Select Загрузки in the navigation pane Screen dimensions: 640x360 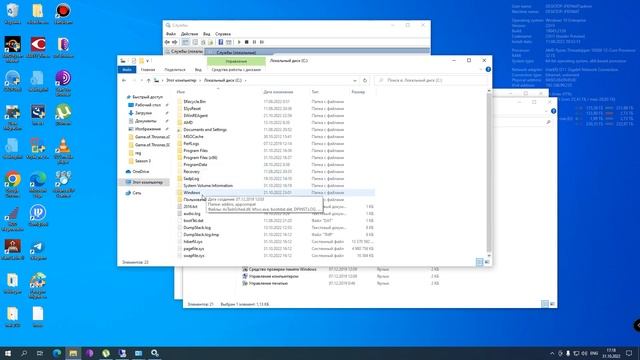click(143, 113)
